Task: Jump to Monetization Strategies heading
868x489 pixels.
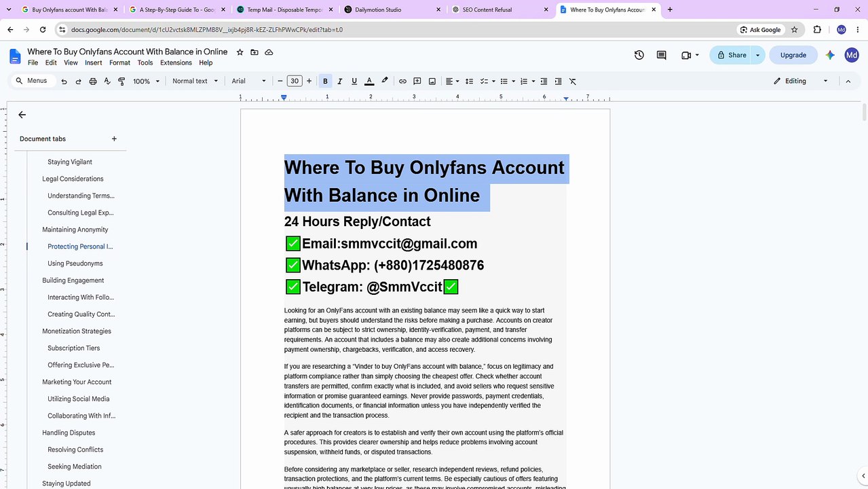Action: click(77, 331)
